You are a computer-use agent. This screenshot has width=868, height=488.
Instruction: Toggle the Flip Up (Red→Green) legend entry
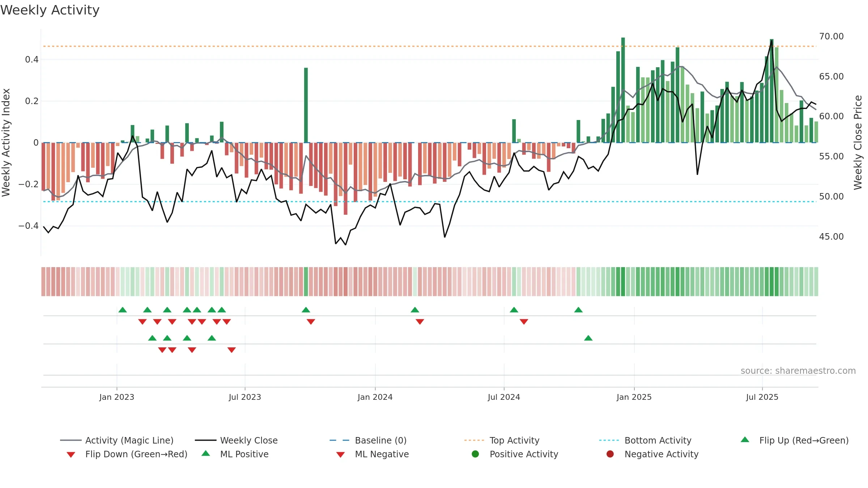click(x=794, y=440)
